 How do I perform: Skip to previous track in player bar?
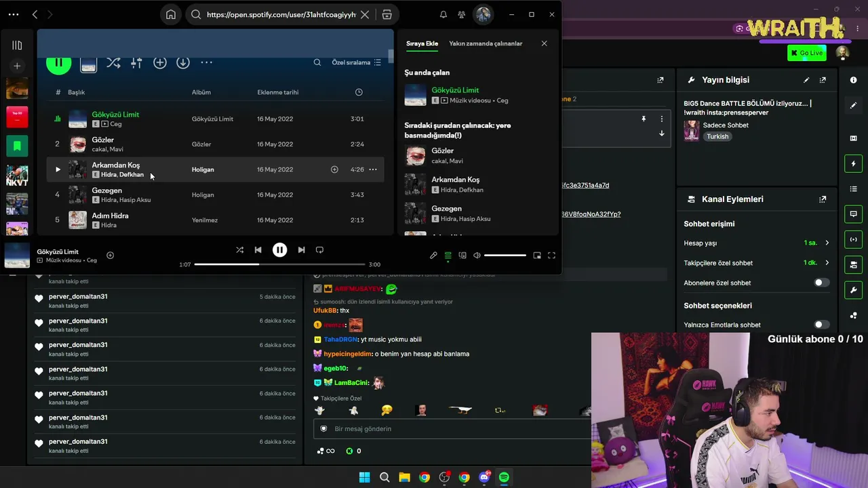pyautogui.click(x=258, y=250)
